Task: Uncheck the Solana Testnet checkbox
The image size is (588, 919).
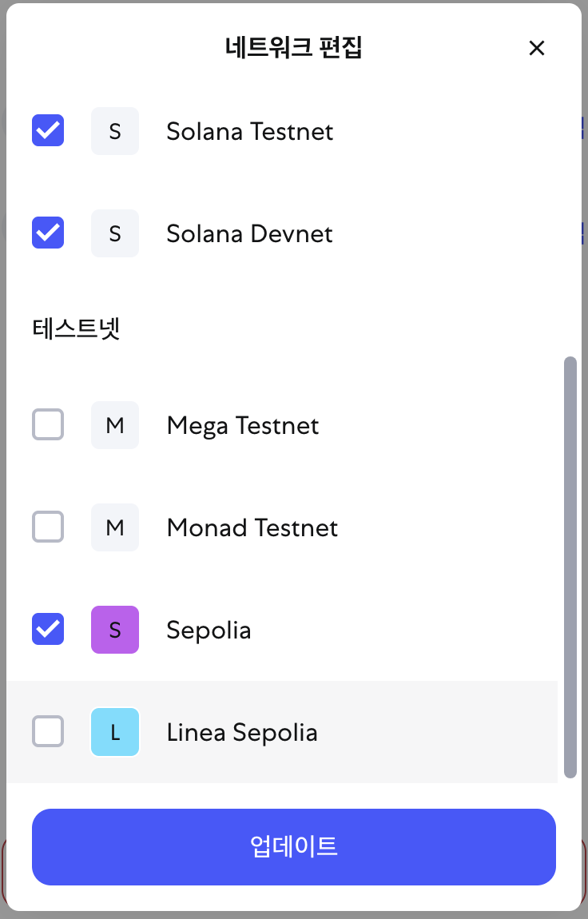Action: tap(48, 131)
